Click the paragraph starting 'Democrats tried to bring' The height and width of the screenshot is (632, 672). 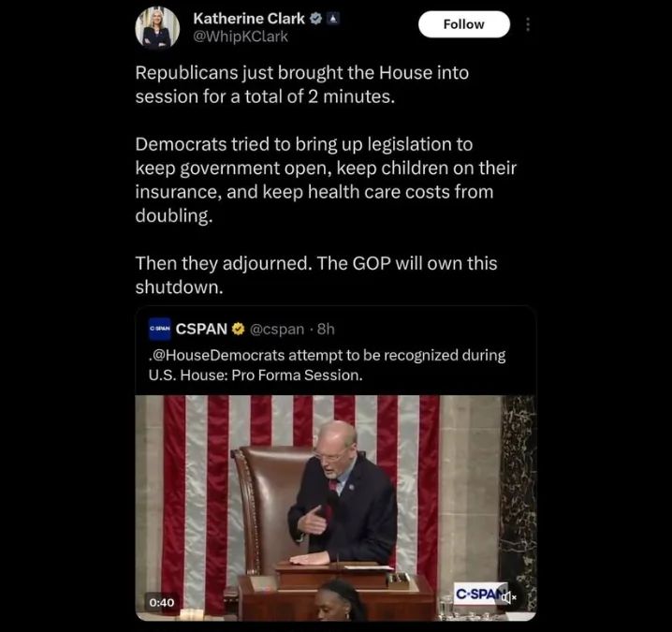[326, 180]
